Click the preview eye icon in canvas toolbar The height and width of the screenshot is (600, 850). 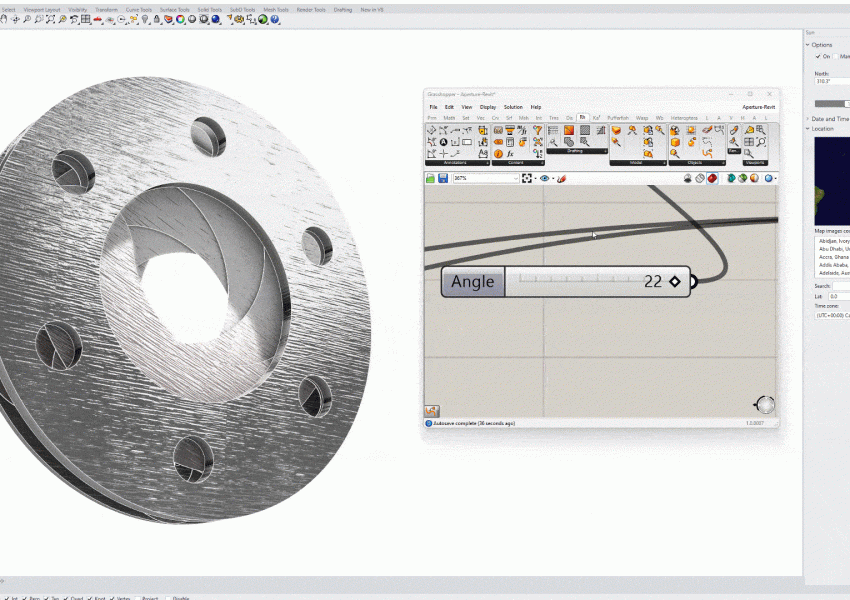(x=545, y=178)
